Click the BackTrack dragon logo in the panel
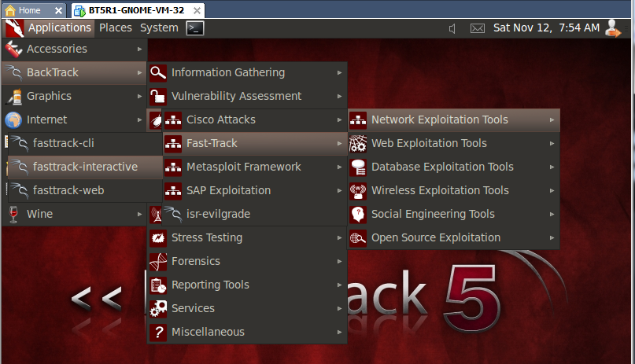This screenshot has height=364, width=635. (15, 28)
